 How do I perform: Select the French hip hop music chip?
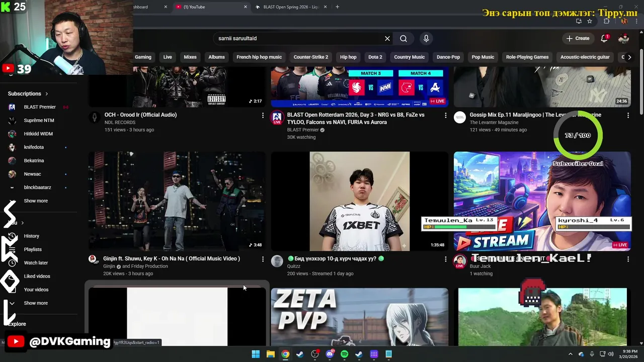point(259,57)
